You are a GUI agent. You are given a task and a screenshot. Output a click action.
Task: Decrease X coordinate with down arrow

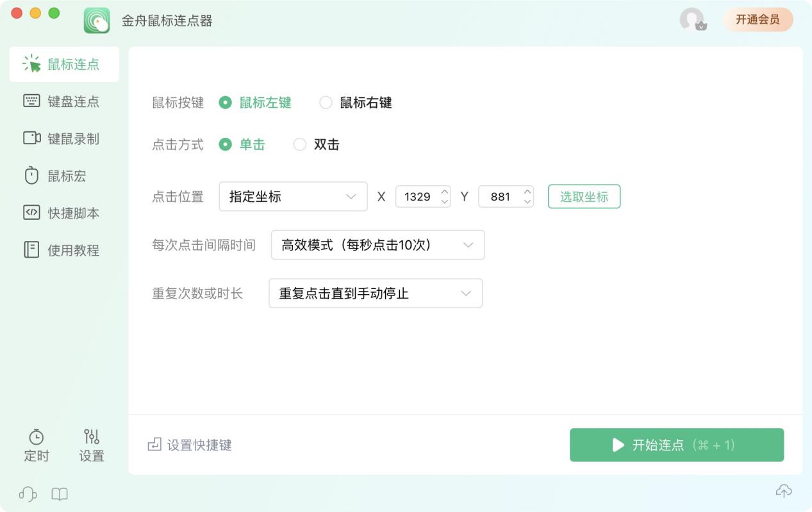445,202
